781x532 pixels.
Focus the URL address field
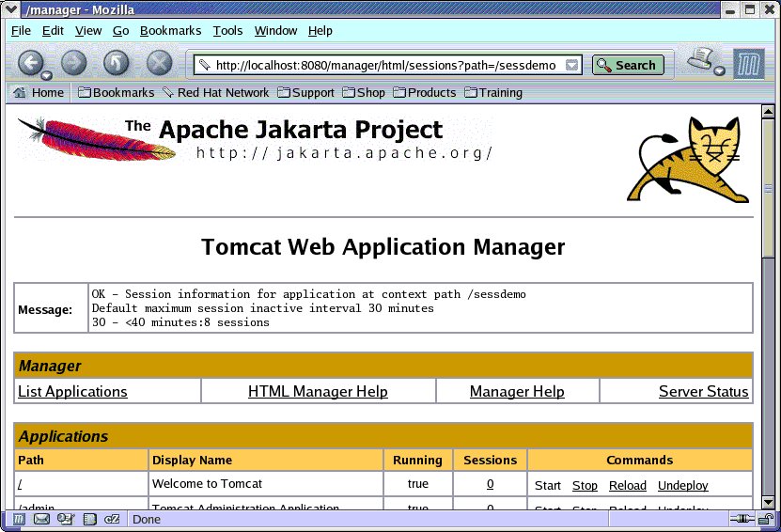(x=386, y=65)
